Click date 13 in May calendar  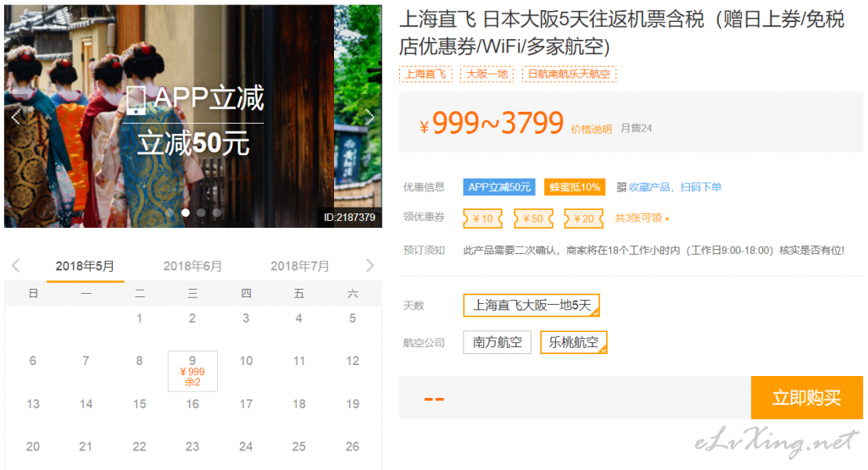[33, 404]
